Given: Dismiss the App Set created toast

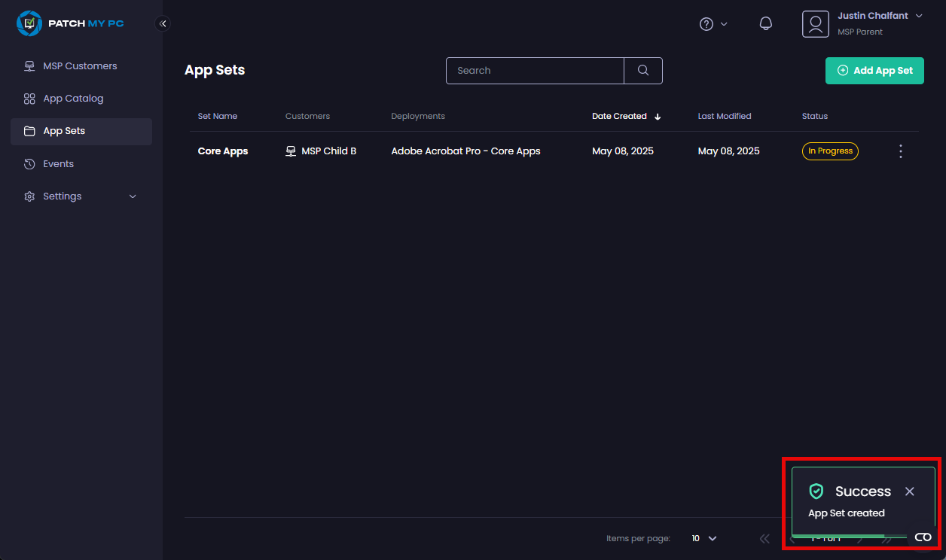Looking at the screenshot, I should [x=909, y=491].
